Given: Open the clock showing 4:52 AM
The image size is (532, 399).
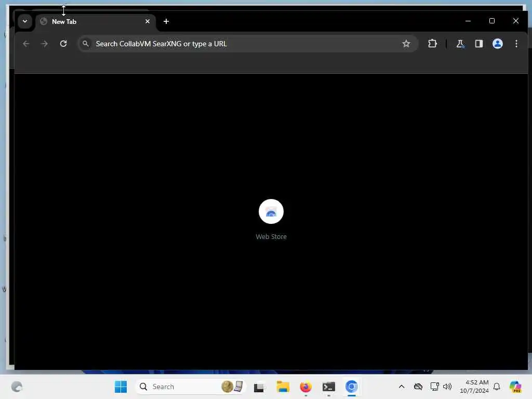Looking at the screenshot, I should (474, 387).
